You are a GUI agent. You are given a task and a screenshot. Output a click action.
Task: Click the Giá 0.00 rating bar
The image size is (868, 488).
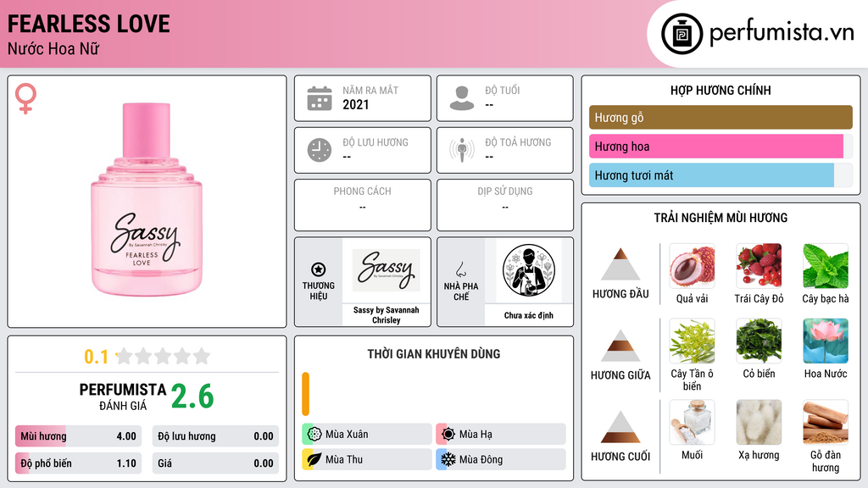[x=215, y=463]
